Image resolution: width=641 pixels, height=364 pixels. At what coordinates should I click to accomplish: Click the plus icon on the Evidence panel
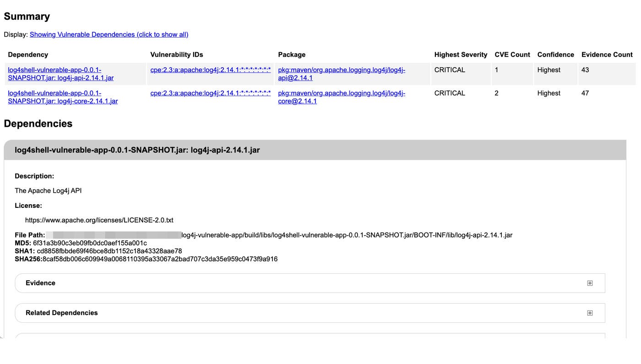[590, 283]
